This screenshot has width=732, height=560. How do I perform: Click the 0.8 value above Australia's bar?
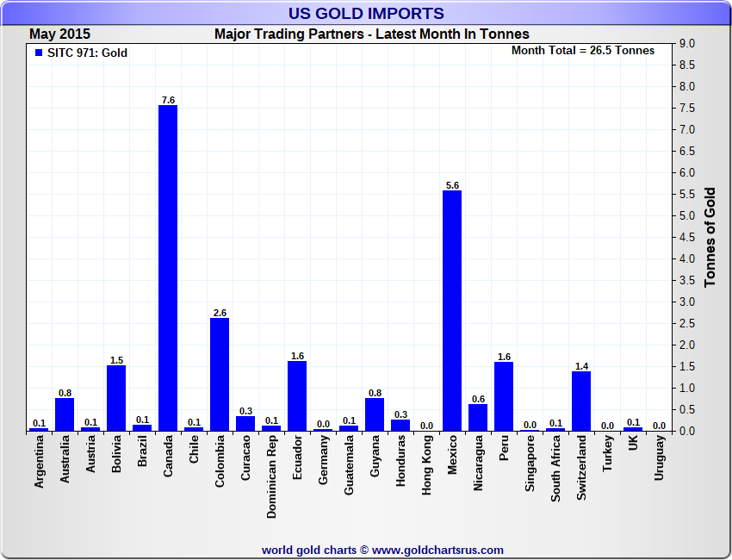coord(65,393)
